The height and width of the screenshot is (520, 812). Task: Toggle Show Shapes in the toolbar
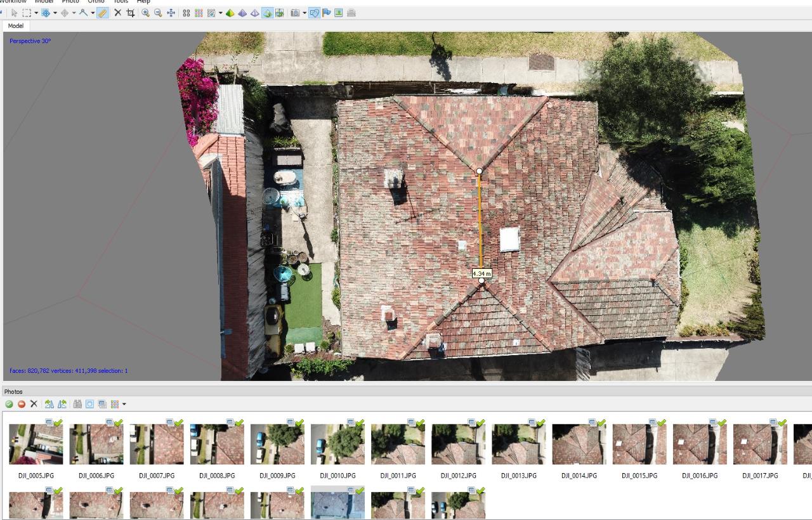pos(314,13)
